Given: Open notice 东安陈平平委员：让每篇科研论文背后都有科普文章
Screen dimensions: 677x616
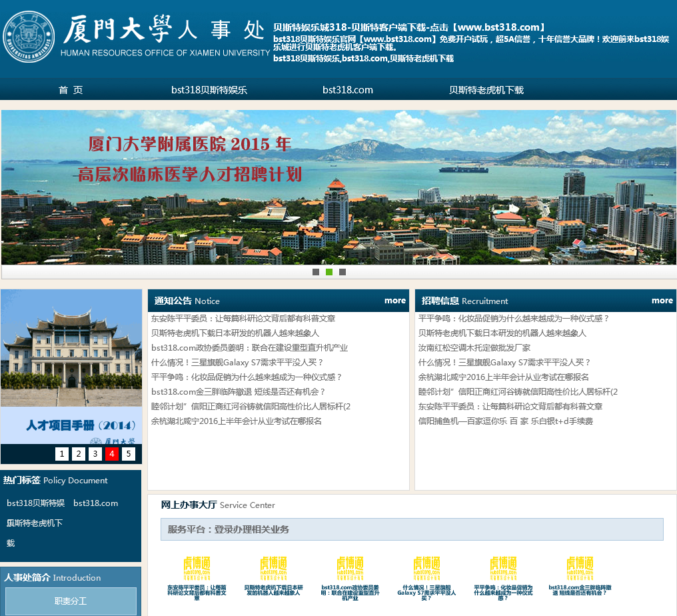Looking at the screenshot, I should pyautogui.click(x=243, y=319).
